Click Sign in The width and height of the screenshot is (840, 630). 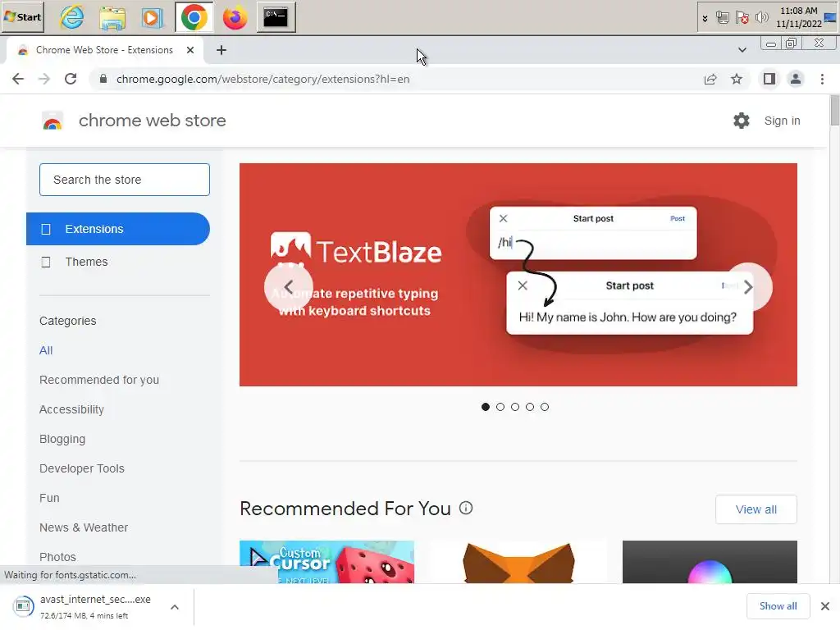(x=782, y=121)
